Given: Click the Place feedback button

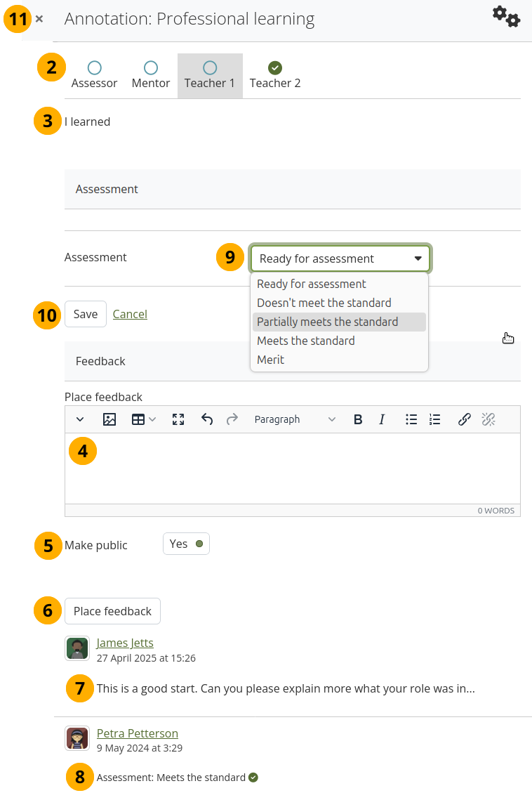Looking at the screenshot, I should click(x=112, y=611).
